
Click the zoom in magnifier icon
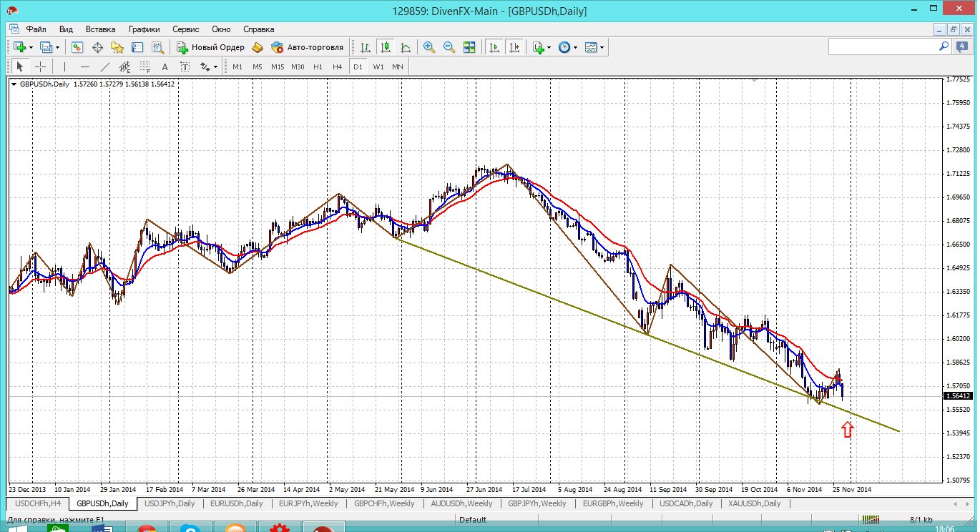(429, 47)
